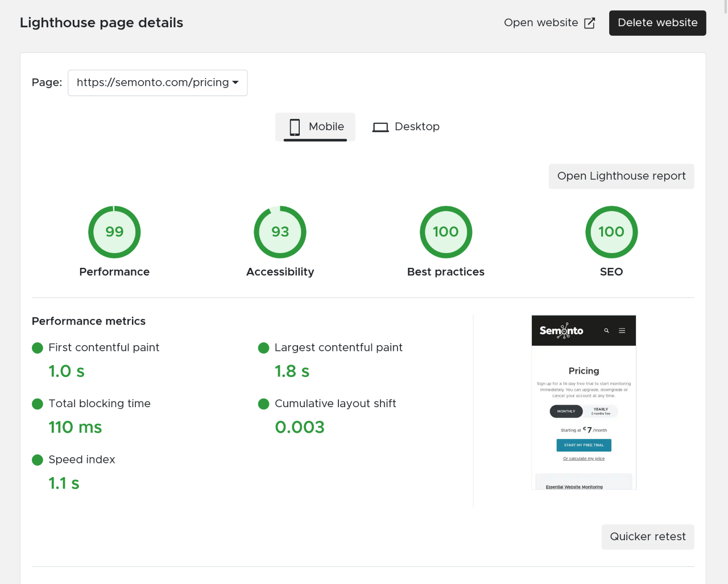728x584 pixels.
Task: Click the Performance label under the 99 gauge
Action: click(114, 272)
